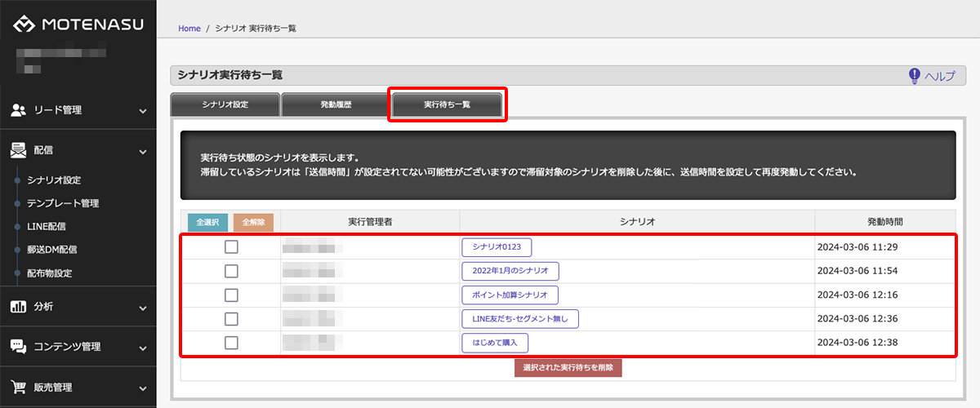Expand the リード管理 menu chevron
980x408 pixels.
coord(143,111)
